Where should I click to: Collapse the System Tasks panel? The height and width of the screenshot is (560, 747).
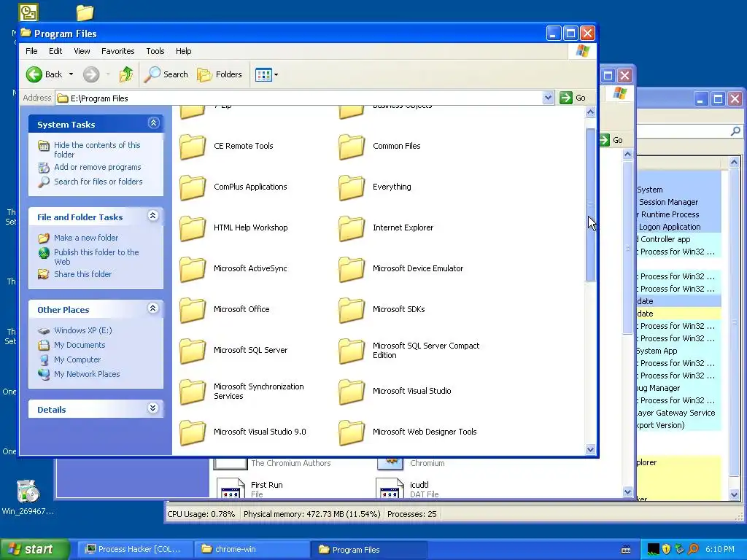(x=153, y=123)
